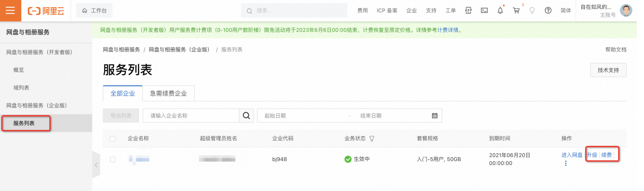The height and width of the screenshot is (191, 644).
Task: Launch Cloud Shell terminal icon
Action: [x=484, y=11]
